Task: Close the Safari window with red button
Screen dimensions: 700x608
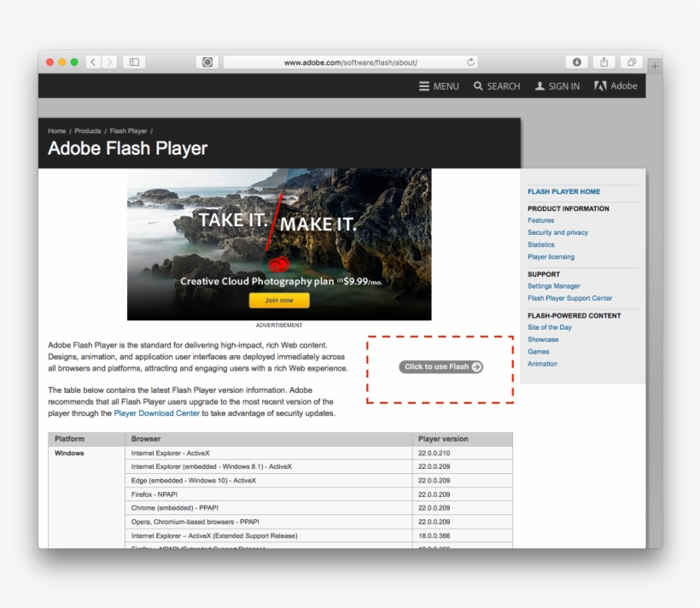Action: 50,62
